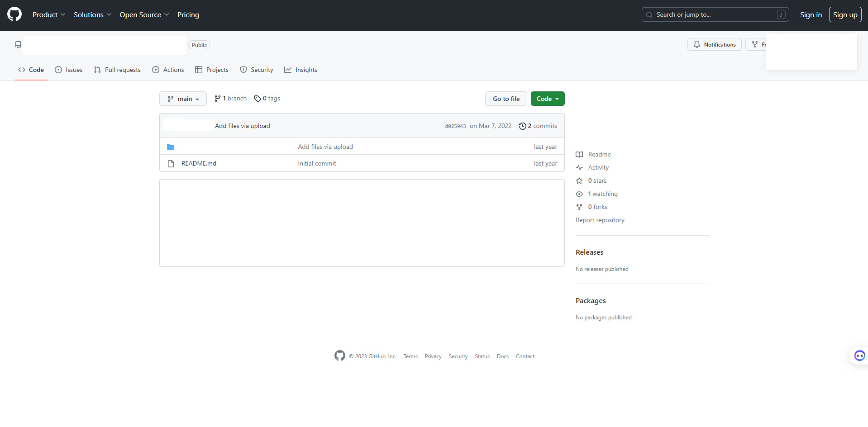Click the Sign in link
This screenshot has height=427, width=868.
coord(811,14)
